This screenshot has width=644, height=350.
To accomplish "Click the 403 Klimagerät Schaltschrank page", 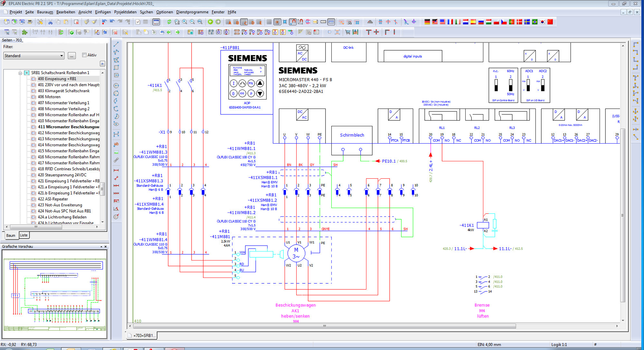I will click(x=64, y=91).
